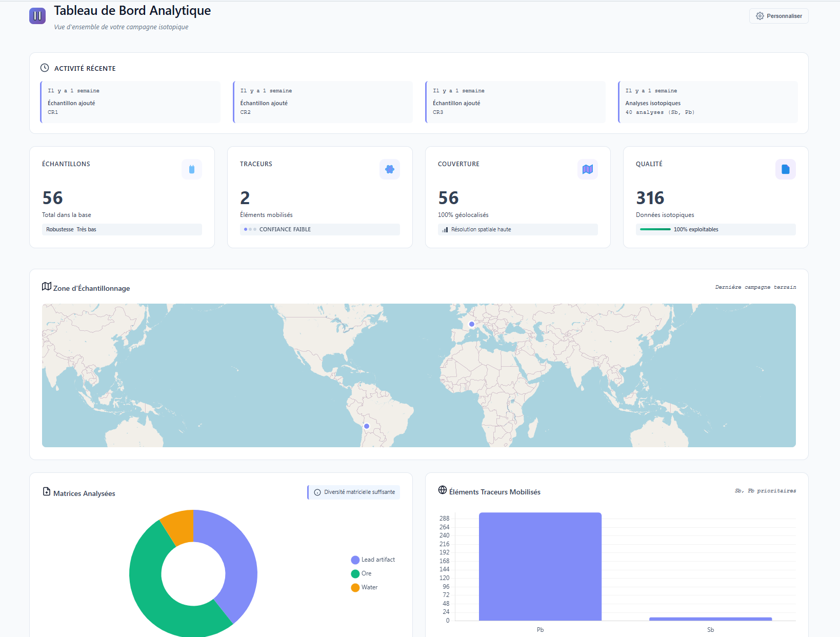Click the Traceurs atom icon
This screenshot has width=840, height=637.
(x=390, y=169)
